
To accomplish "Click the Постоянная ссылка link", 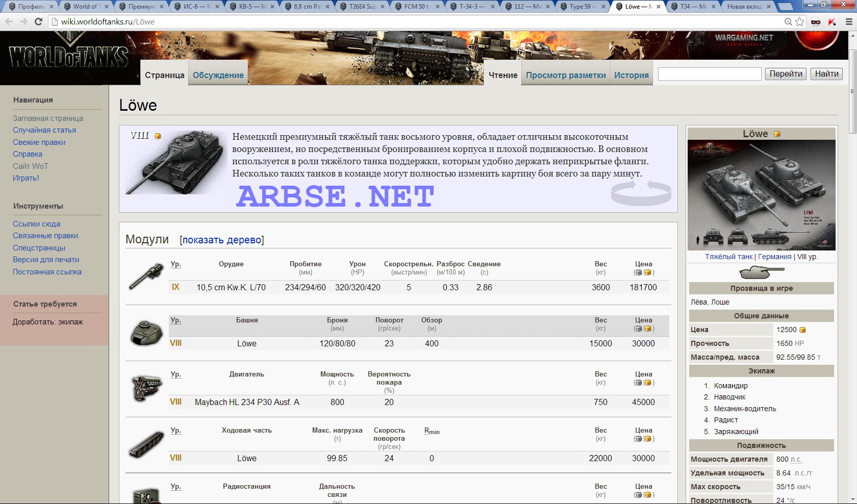I will (x=47, y=272).
